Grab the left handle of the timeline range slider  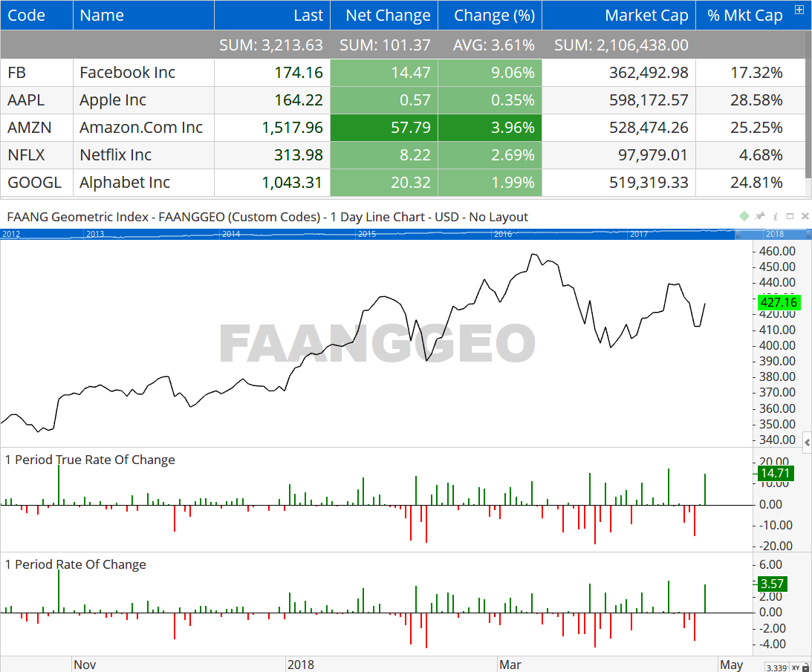(738, 235)
